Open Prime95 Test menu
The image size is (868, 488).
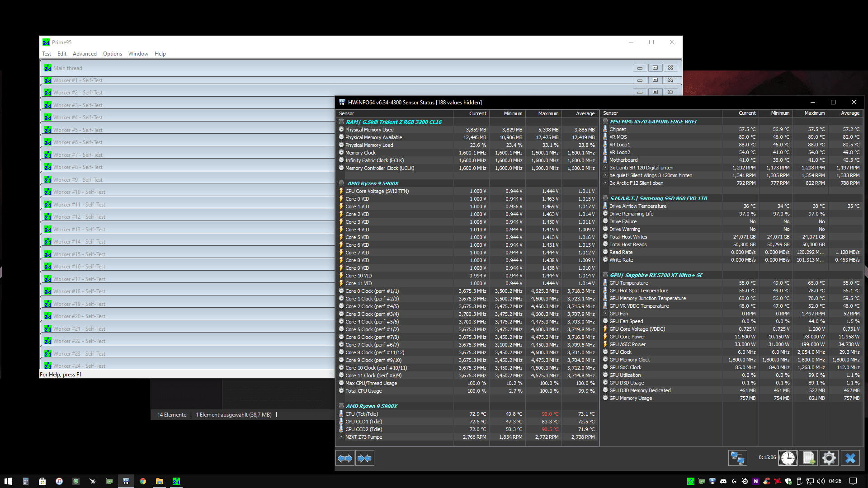click(47, 54)
